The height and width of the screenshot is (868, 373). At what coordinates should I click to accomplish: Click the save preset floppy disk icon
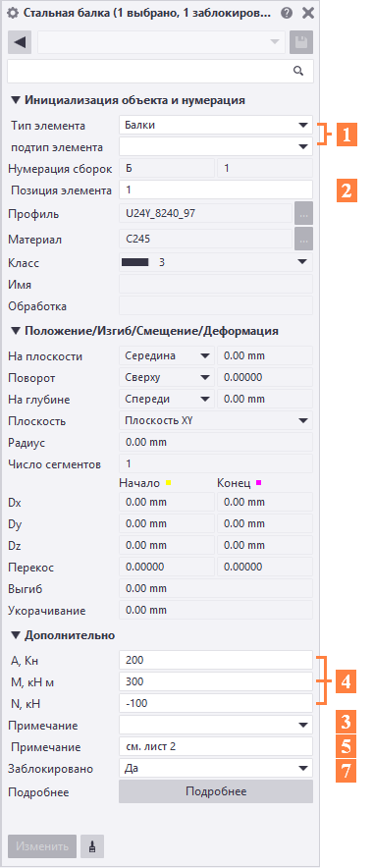click(x=301, y=42)
